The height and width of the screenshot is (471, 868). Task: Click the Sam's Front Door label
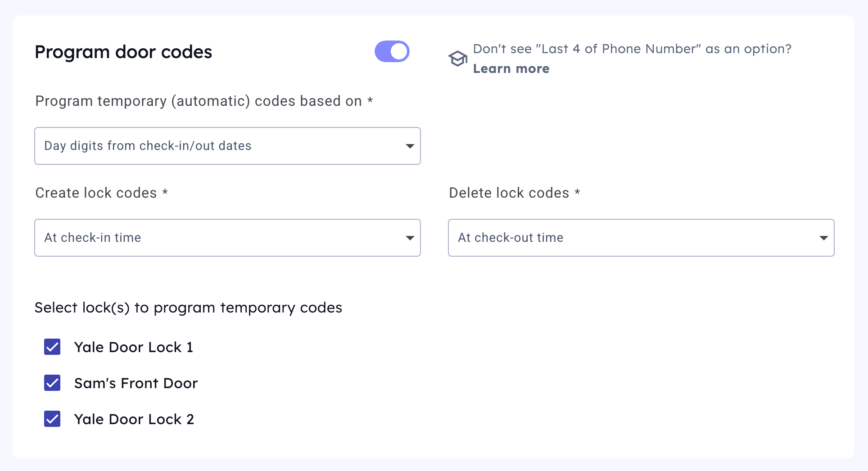(x=136, y=383)
